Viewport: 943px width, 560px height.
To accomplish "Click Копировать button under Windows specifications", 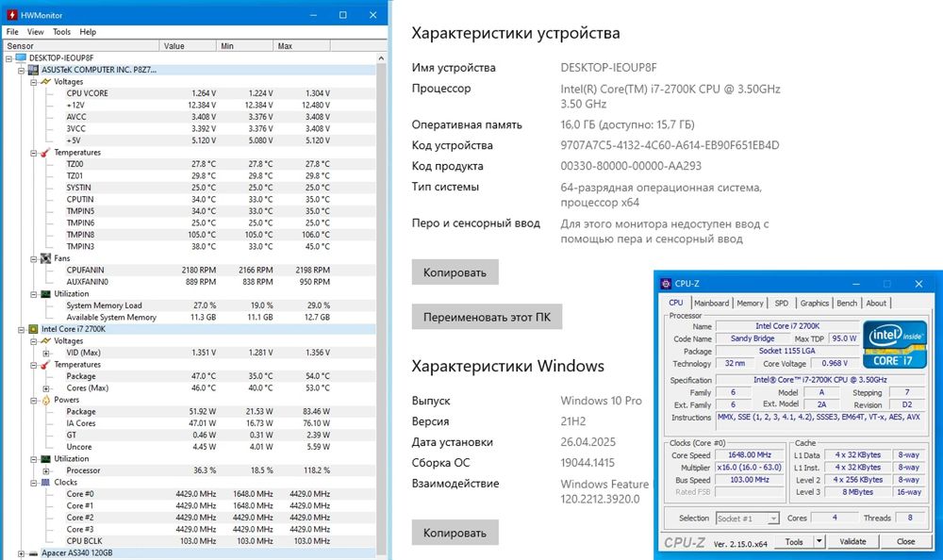I will pos(455,533).
